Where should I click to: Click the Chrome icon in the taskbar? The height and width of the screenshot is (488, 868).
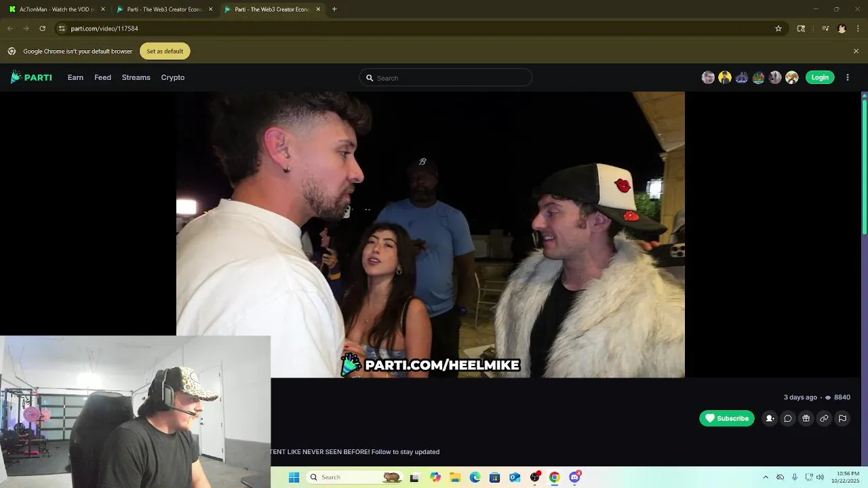pyautogui.click(x=555, y=477)
